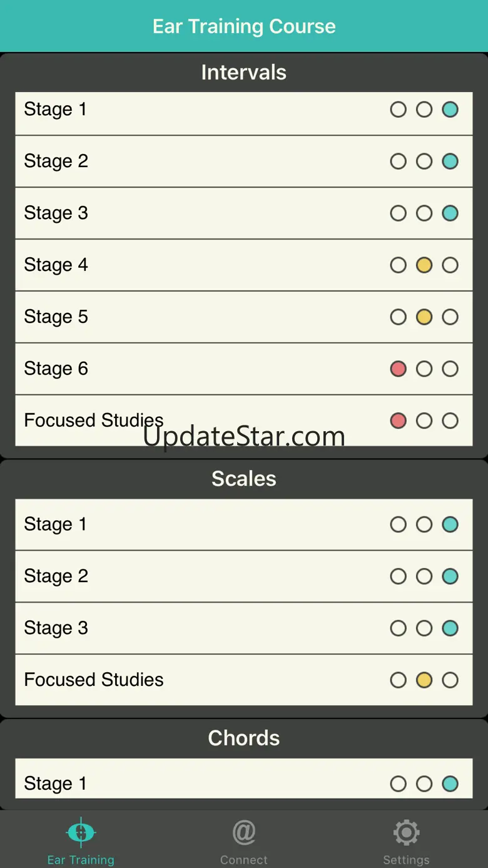Image resolution: width=488 pixels, height=868 pixels.
Task: Switch to the Connect tab label
Action: click(x=243, y=860)
